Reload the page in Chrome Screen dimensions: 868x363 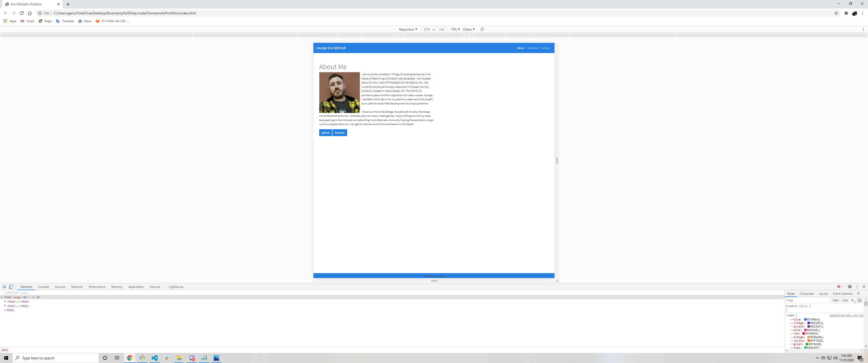coord(21,13)
